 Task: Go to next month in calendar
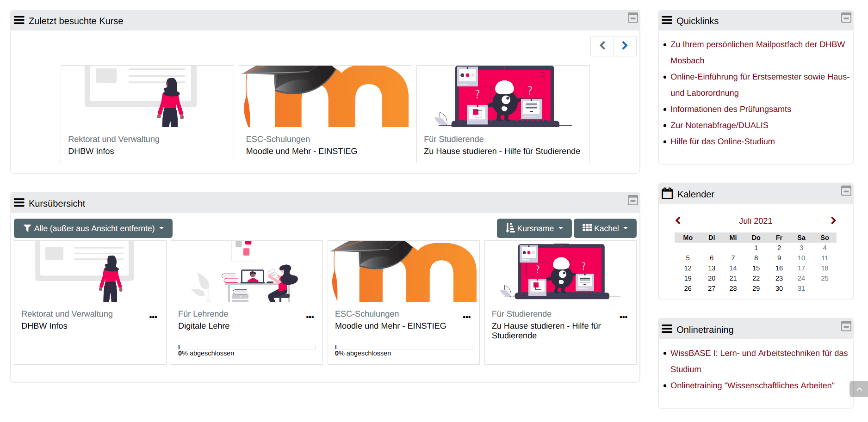click(833, 220)
